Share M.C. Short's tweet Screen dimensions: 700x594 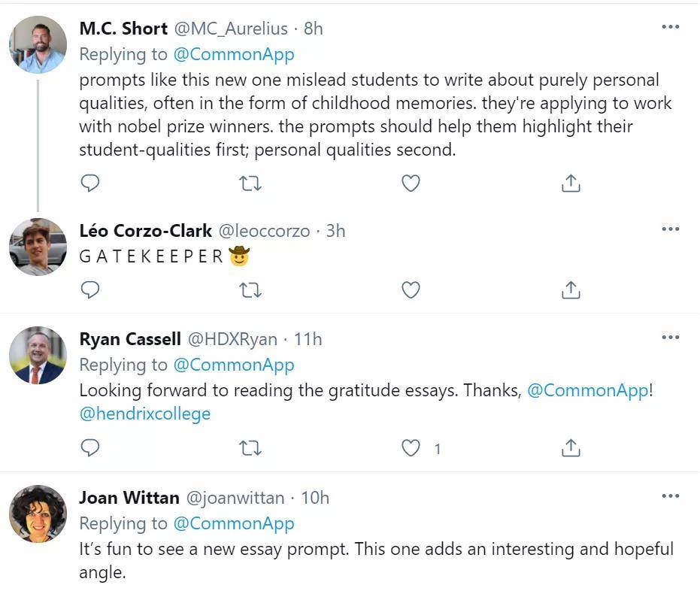point(571,183)
